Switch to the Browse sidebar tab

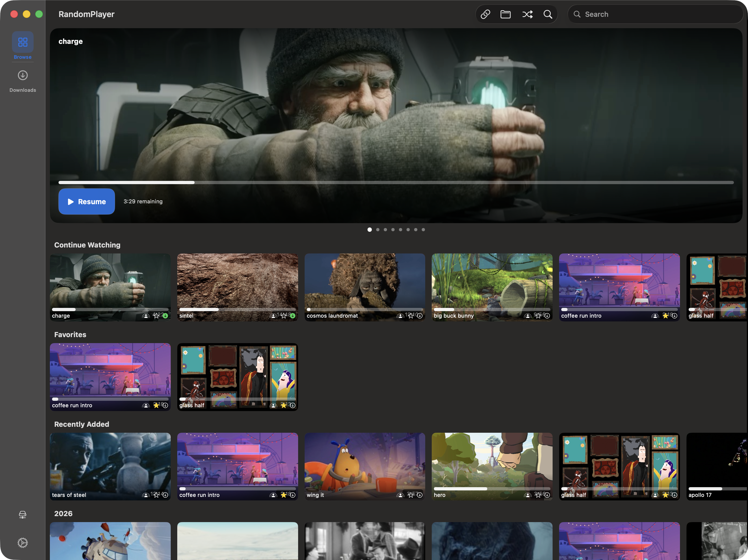pyautogui.click(x=23, y=46)
